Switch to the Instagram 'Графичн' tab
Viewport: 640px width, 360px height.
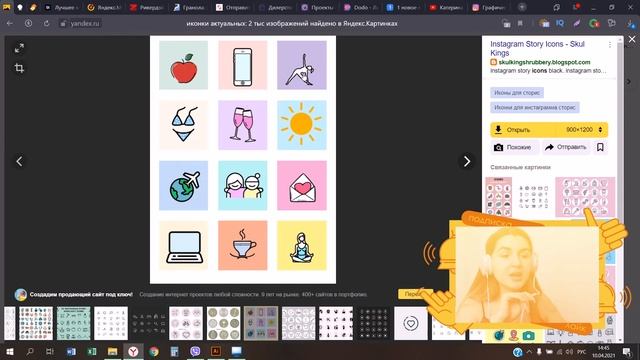489,7
